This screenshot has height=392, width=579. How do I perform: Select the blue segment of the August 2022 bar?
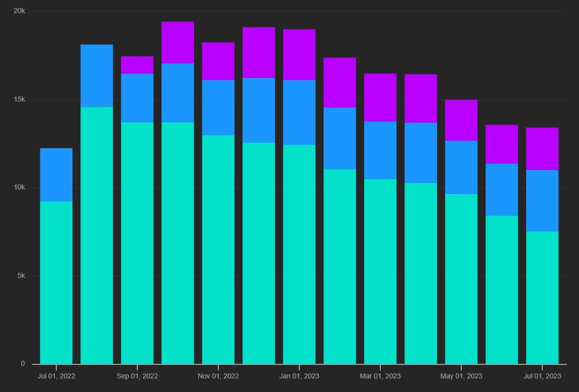click(97, 75)
